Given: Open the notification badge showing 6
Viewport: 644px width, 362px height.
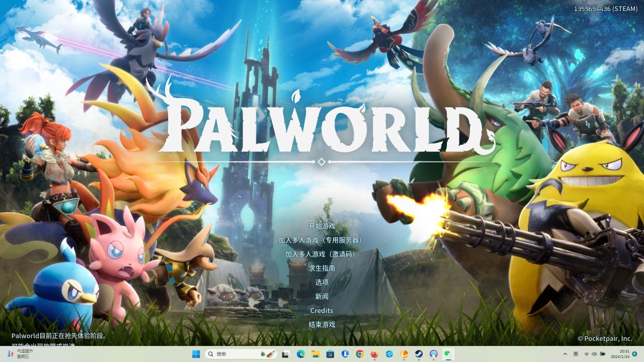Looking at the screenshot, I should [x=634, y=354].
